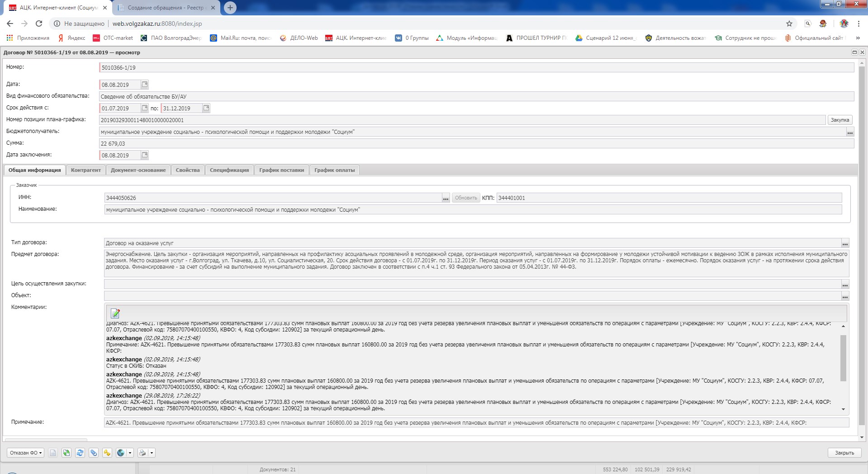Click the yellow key signature icon
The height and width of the screenshot is (474, 868).
click(107, 453)
